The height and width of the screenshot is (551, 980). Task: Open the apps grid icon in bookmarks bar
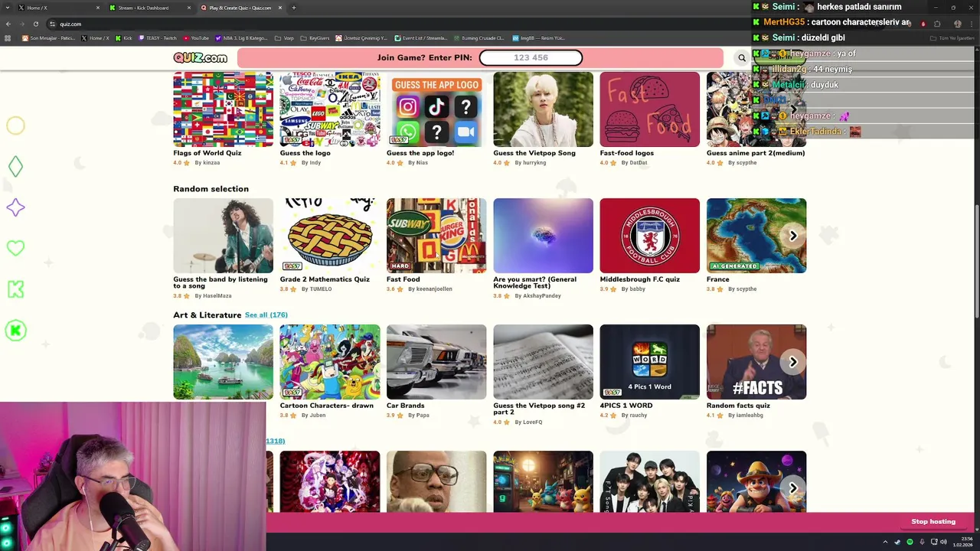coord(8,37)
